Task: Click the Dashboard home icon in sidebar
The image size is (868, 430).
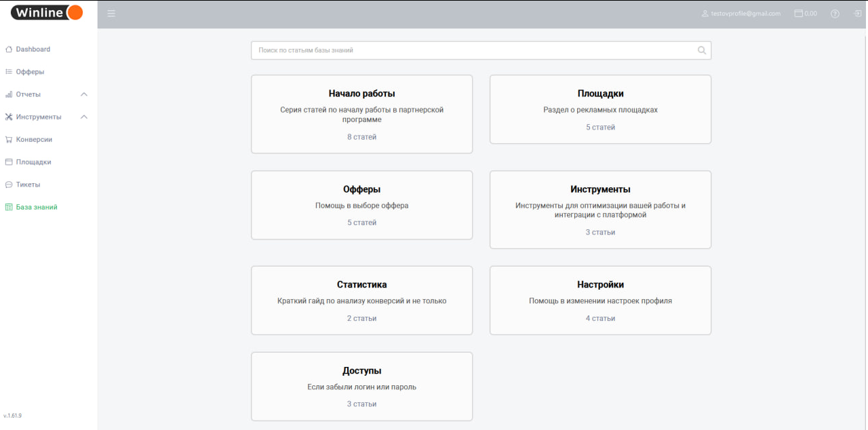Action: [9, 50]
